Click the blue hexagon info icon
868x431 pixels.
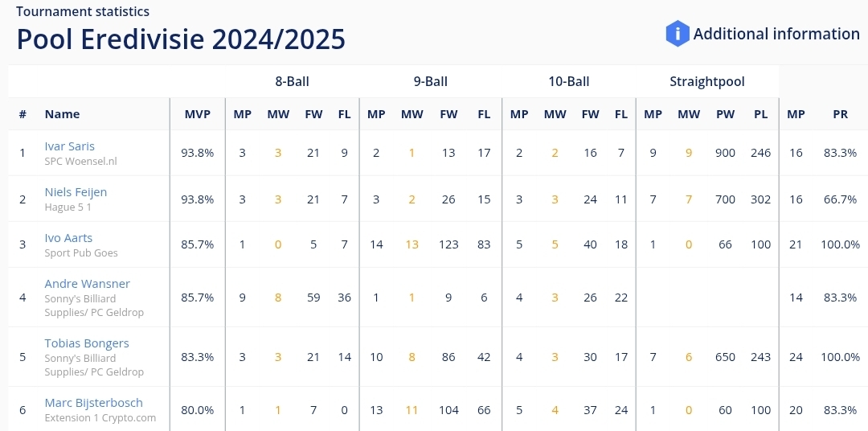[x=677, y=34]
